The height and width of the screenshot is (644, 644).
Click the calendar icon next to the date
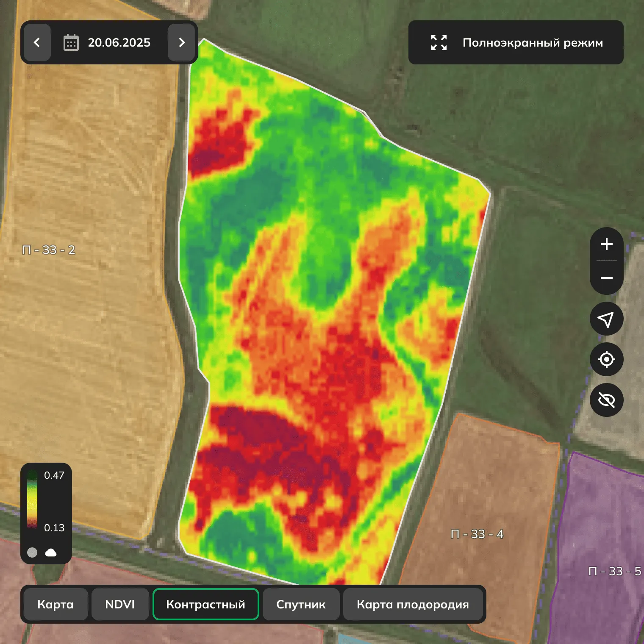72,42
